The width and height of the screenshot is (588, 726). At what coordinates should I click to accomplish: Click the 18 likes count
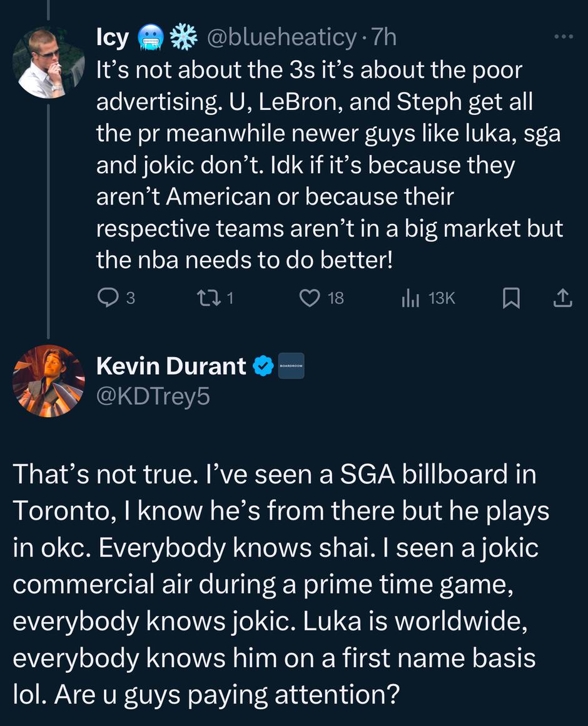(x=336, y=299)
